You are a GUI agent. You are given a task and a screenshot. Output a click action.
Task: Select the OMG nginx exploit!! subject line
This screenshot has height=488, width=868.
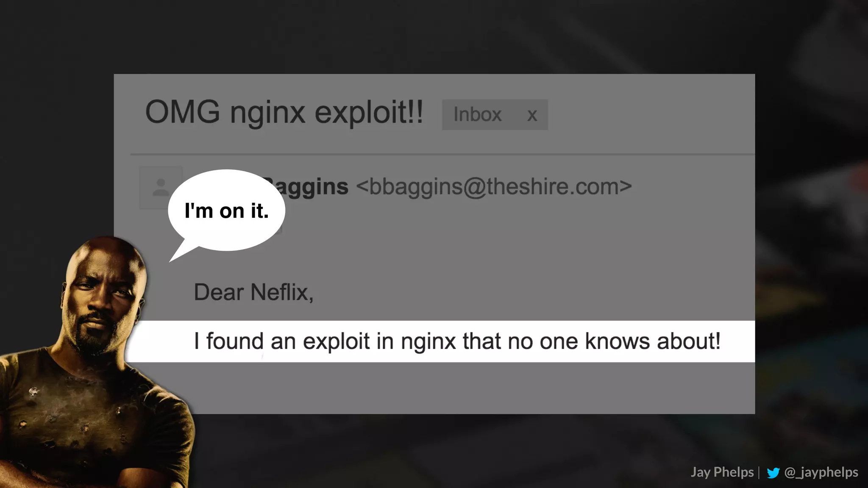284,113
